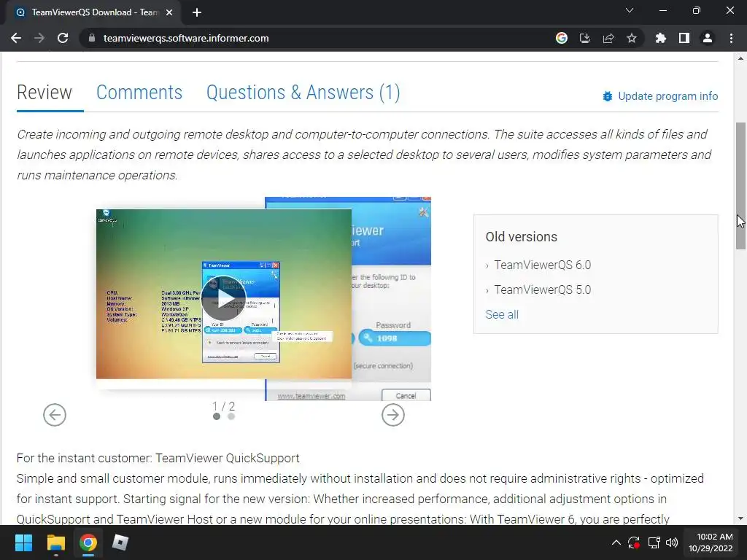Click the address bar URL

point(186,38)
